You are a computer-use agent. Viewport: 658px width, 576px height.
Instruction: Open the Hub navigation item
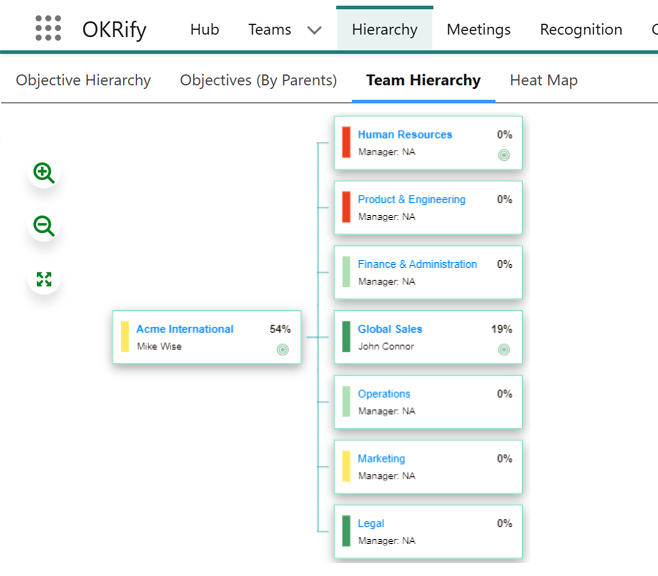pos(204,29)
